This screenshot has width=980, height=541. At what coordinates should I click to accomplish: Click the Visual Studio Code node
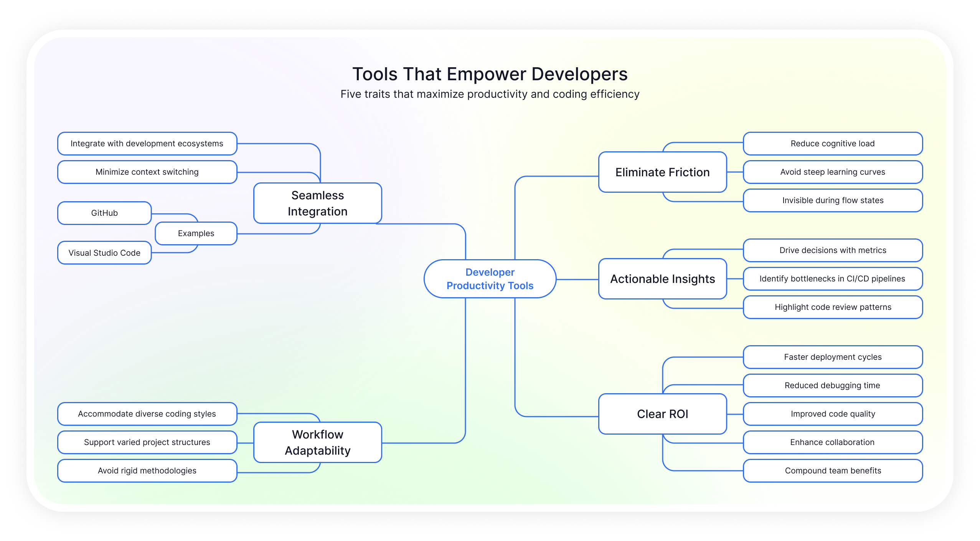(104, 253)
